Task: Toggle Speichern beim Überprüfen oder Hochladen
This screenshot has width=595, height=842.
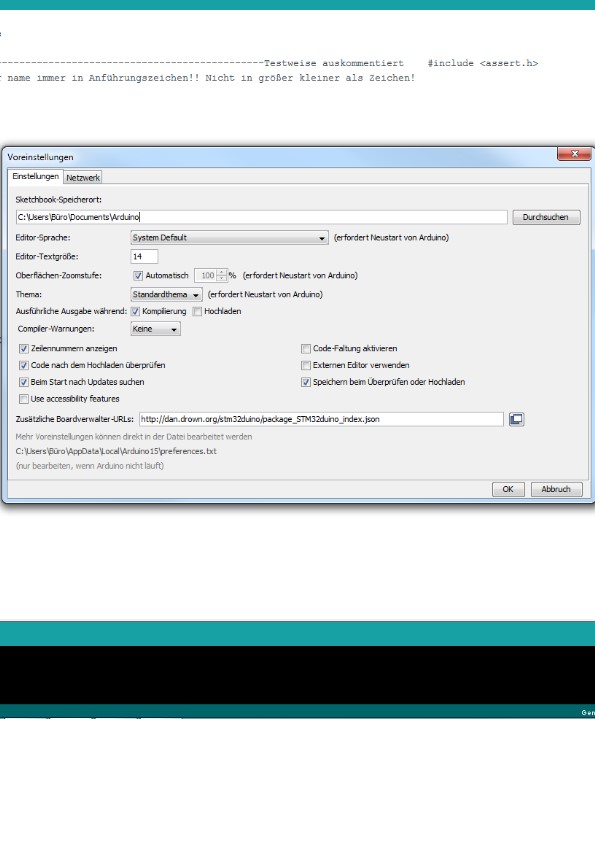Action: pos(306,382)
